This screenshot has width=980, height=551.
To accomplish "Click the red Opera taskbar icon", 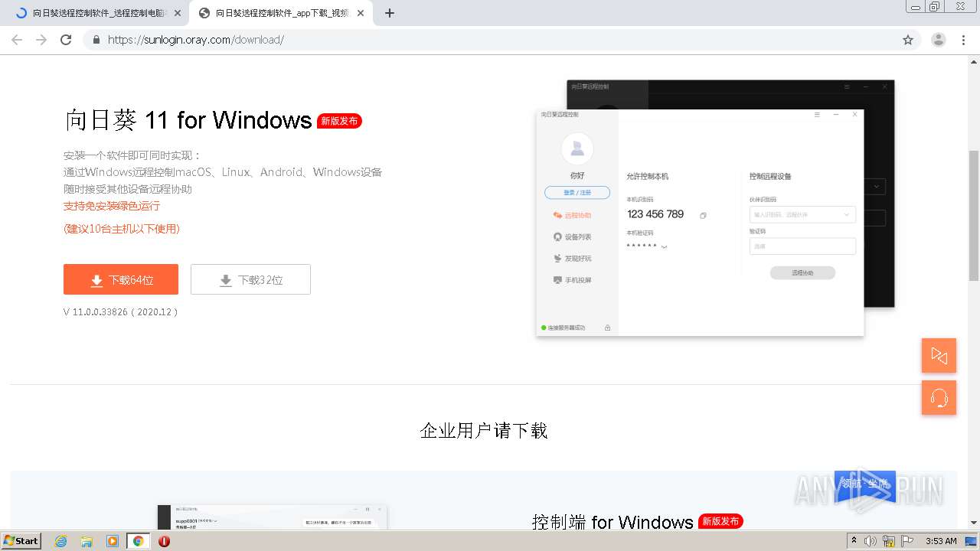I will point(164,541).
